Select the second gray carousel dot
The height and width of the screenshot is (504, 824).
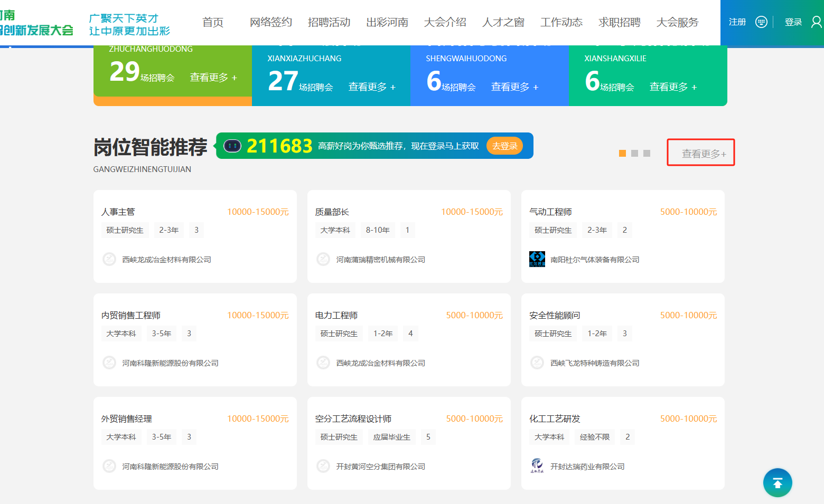(634, 153)
